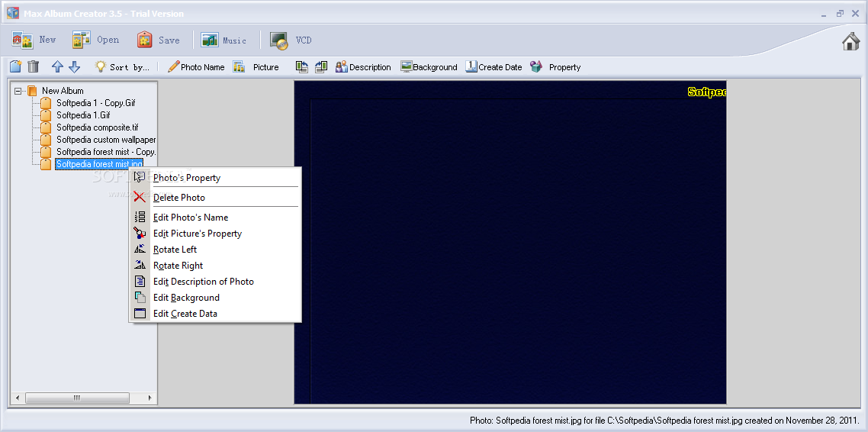This screenshot has height=432, width=868.
Task: Choose Edit Create Data menu entry
Action: [215, 314]
